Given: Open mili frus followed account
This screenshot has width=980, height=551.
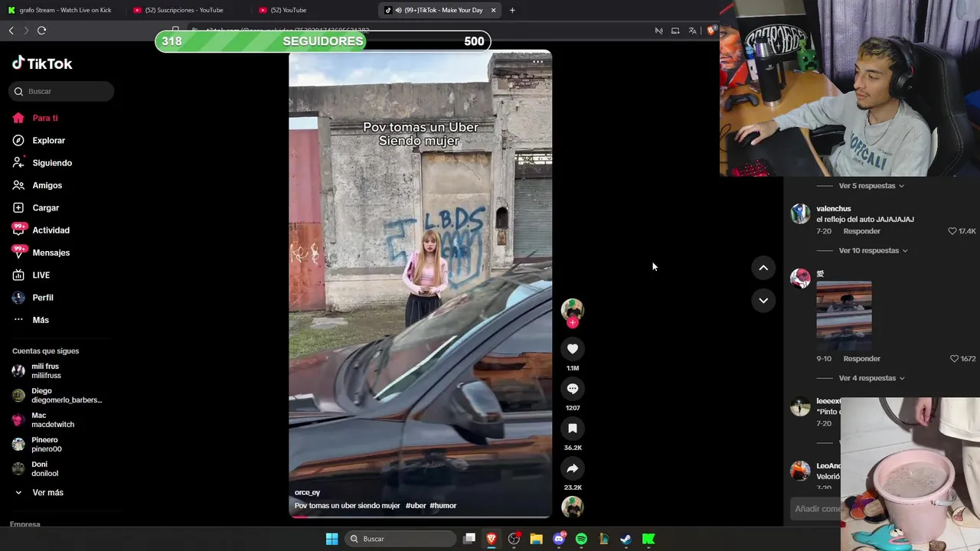Looking at the screenshot, I should pos(46,371).
